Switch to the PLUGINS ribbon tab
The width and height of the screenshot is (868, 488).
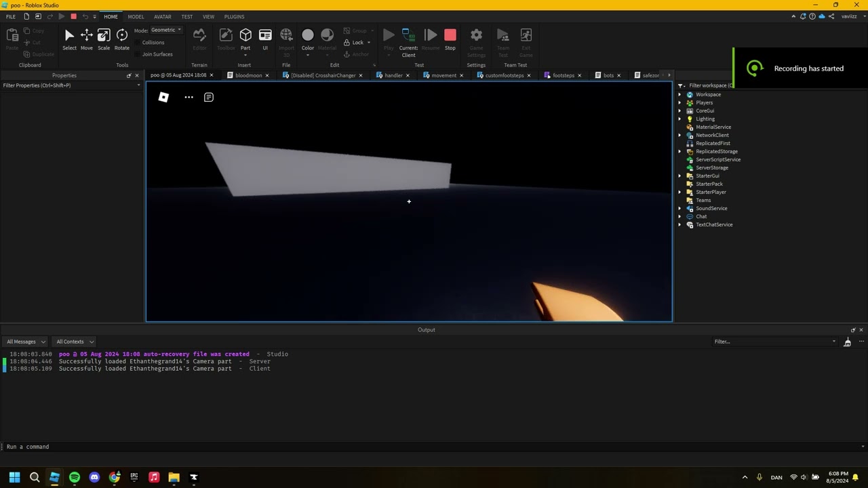click(x=234, y=16)
